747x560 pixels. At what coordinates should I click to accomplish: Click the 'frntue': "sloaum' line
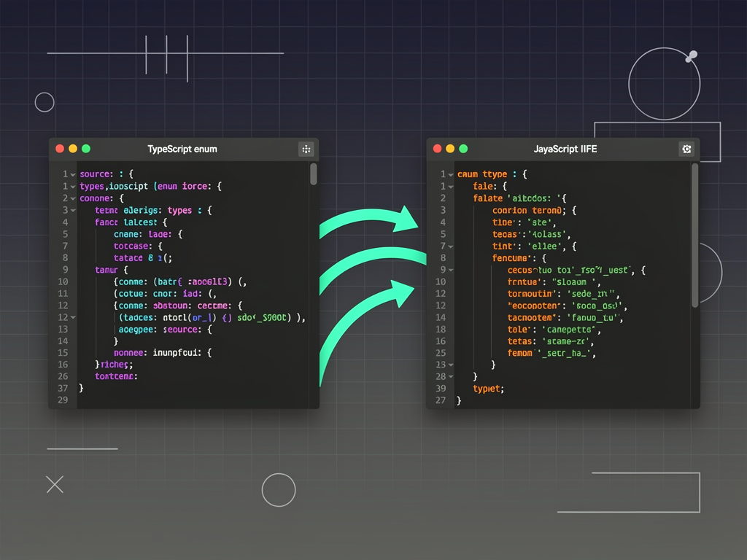pos(554,282)
